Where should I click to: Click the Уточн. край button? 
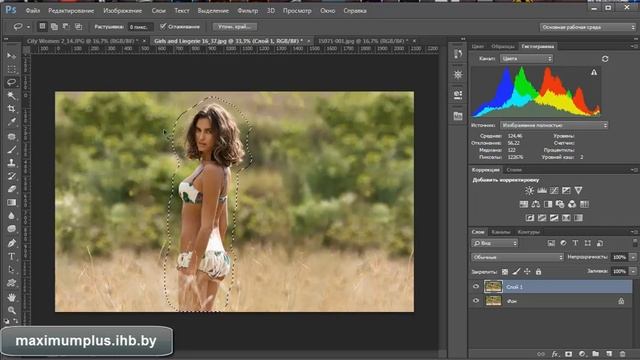[235, 27]
